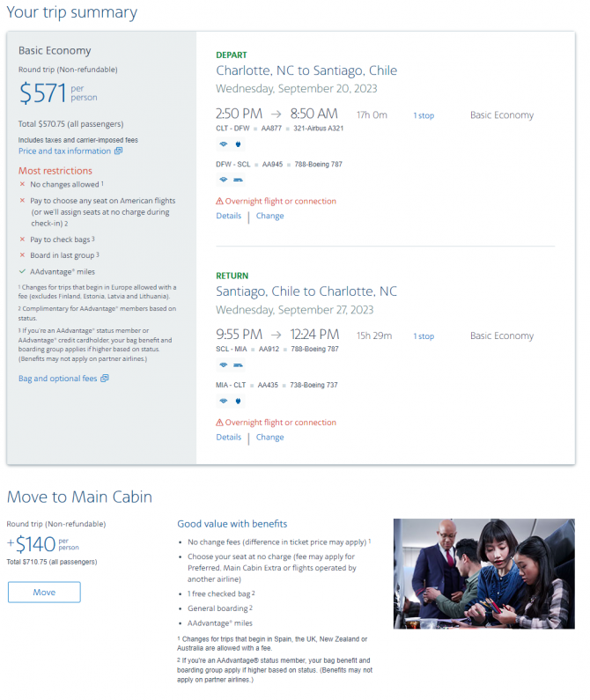590x700 pixels.
Task: Open 1 stop info for return flight
Action: 424,336
